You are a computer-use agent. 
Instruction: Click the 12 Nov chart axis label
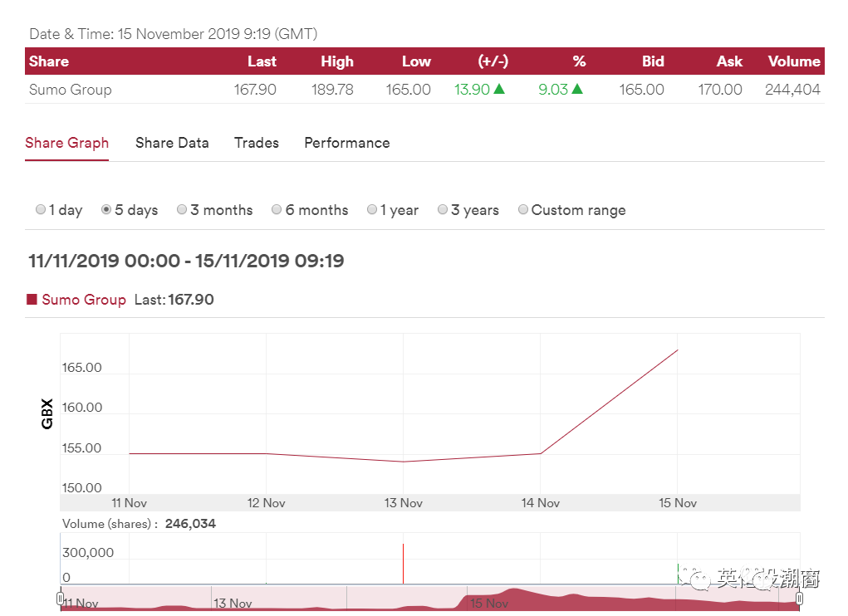tap(266, 503)
